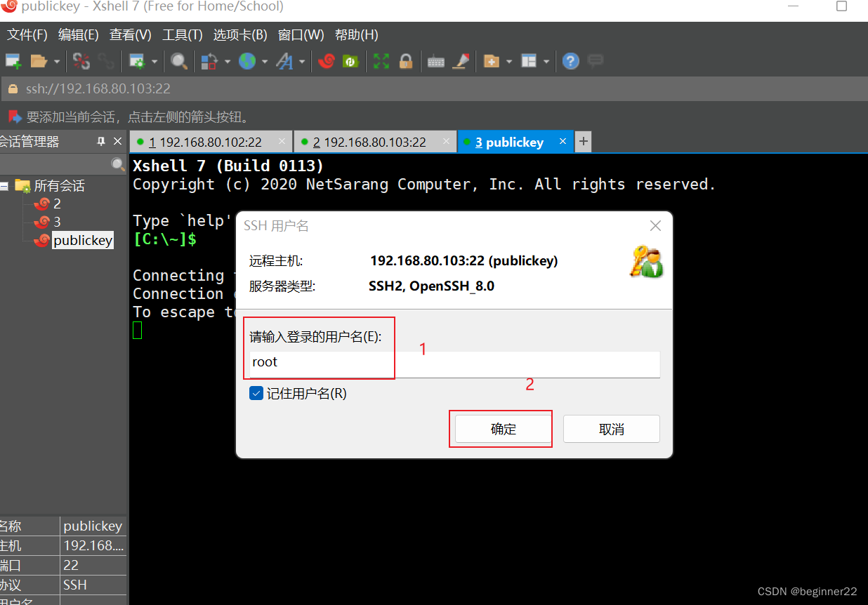This screenshot has width=868, height=605.
Task: Click the Font toolbar icon
Action: tap(284, 62)
